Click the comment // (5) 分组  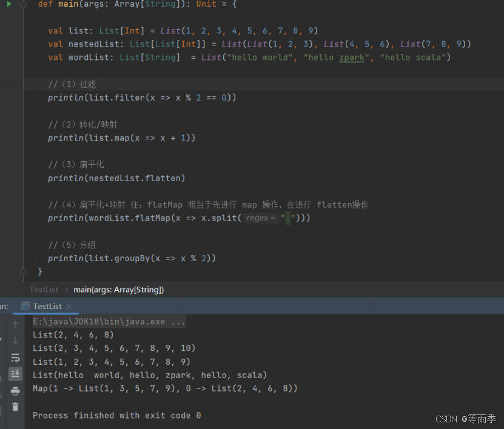tap(72, 245)
